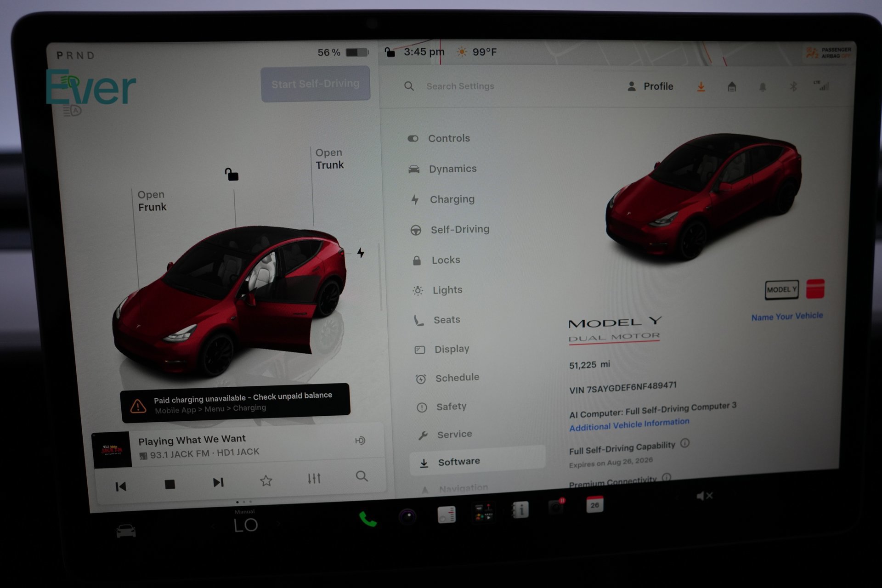Open the dashcam icon with red badge
The image size is (882, 588).
pyautogui.click(x=556, y=507)
